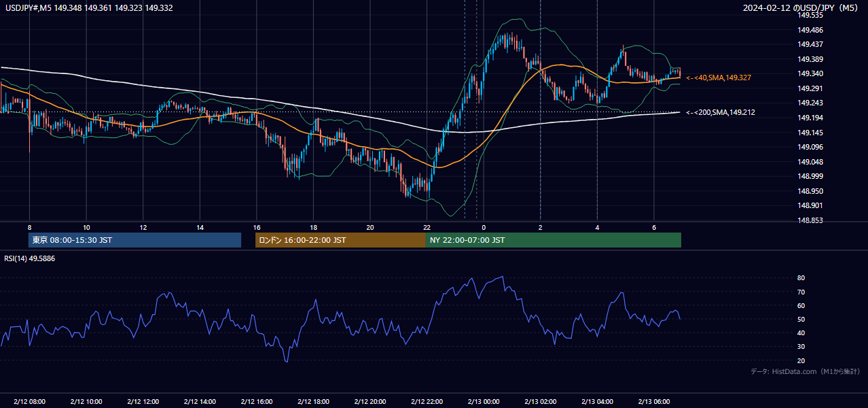Click the 40 SMA 149.327 label
This screenshot has width=868, height=408.
click(x=719, y=78)
